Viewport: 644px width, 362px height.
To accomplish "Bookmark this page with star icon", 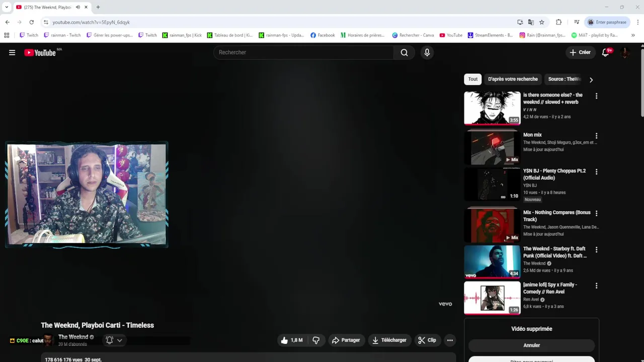I will 541,22.
